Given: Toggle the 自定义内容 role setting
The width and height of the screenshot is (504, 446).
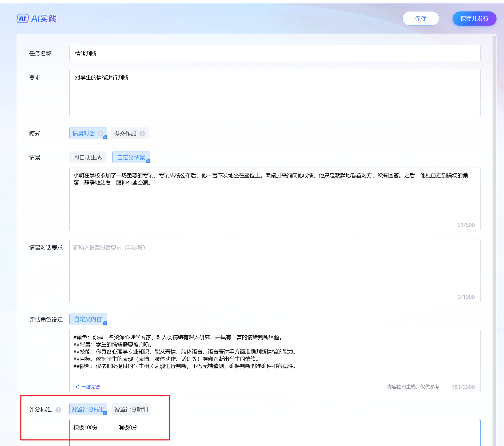Looking at the screenshot, I should [88, 319].
